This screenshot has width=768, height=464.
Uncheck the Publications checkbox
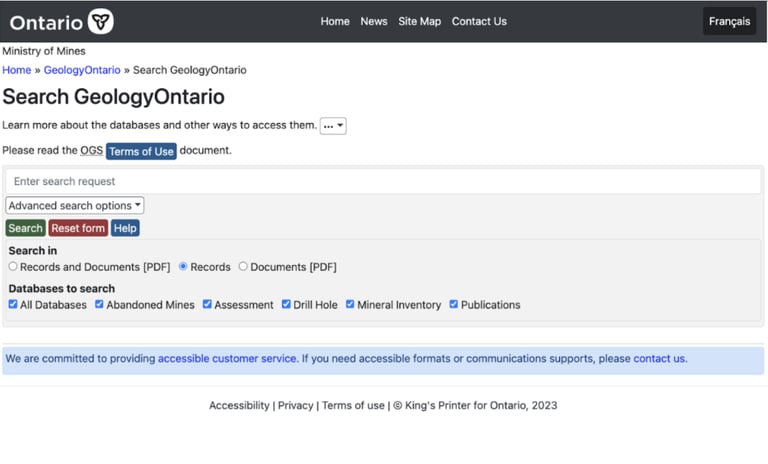coord(454,304)
